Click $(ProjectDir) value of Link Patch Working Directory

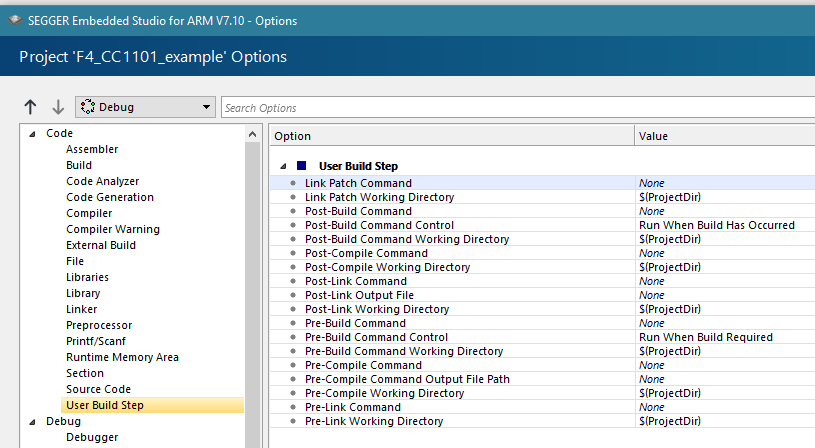pyautogui.click(x=670, y=197)
